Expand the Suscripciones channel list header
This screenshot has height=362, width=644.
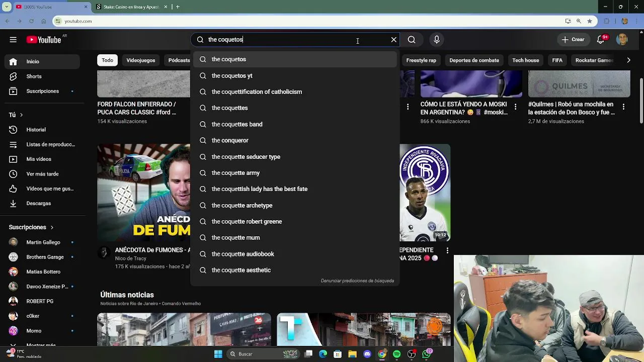[x=31, y=227]
